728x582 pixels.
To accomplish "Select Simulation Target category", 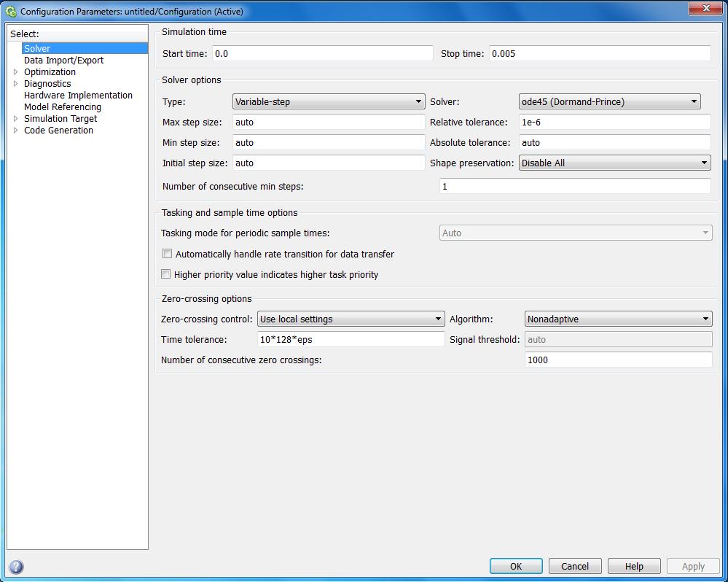I will (x=60, y=118).
